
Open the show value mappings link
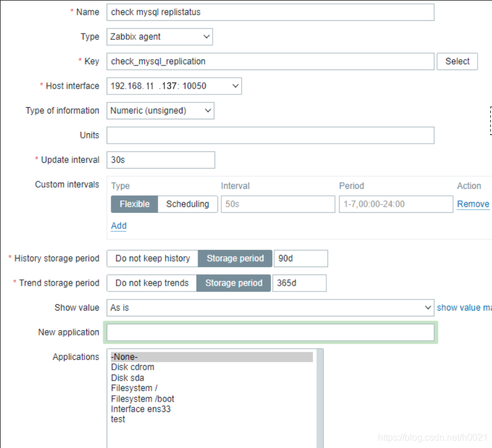(x=464, y=308)
